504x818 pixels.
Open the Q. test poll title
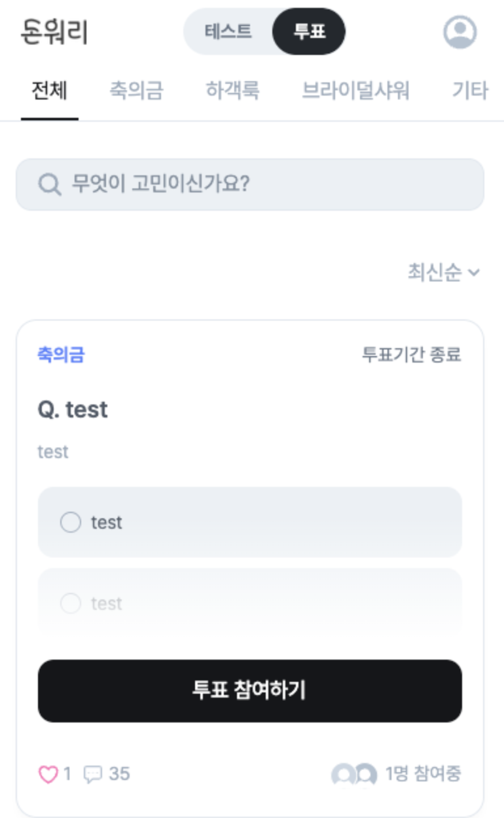(73, 410)
